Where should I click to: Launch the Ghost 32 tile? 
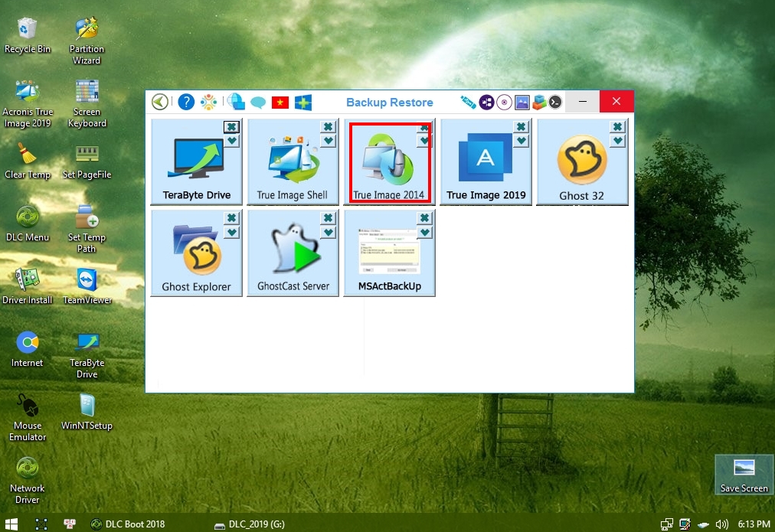click(x=582, y=162)
